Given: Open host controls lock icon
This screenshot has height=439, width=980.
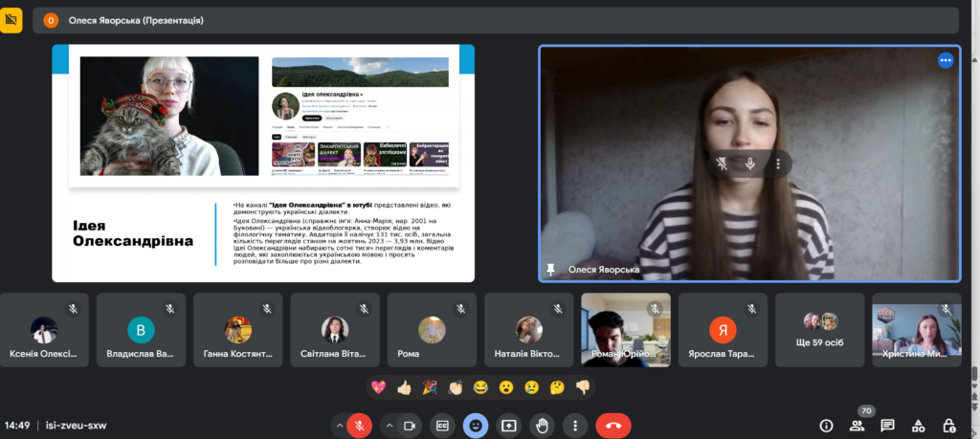Looking at the screenshot, I should [948, 426].
